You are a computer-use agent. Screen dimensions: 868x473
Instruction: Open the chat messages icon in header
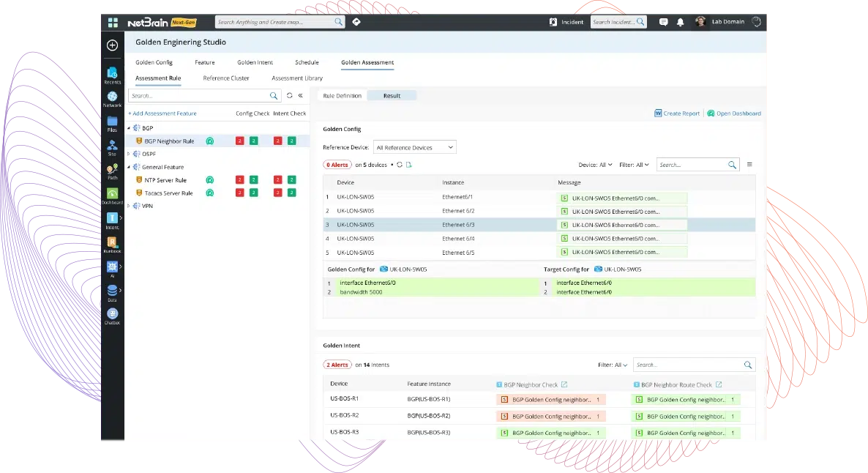663,22
